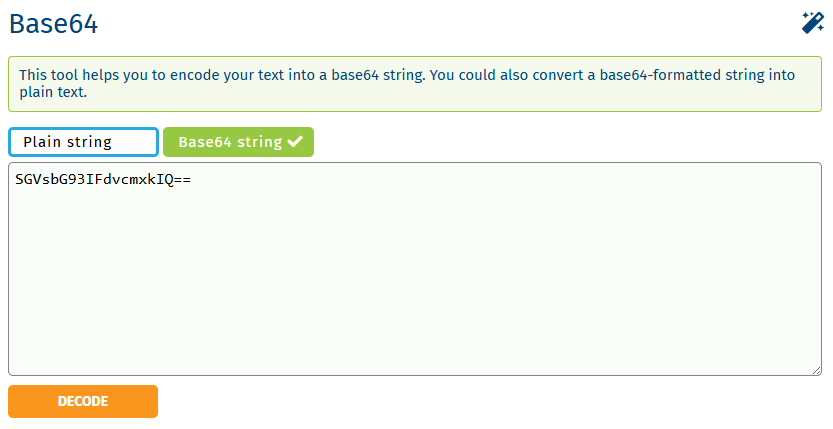Screen dimensions: 833x429
Task: Click inside the Base64 text area
Action: [x=415, y=270]
